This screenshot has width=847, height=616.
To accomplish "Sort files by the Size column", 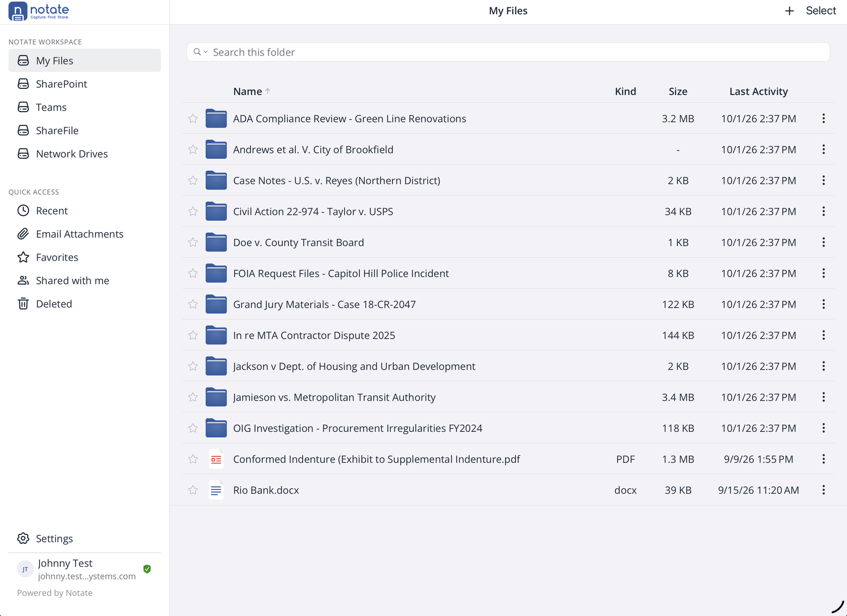I will pyautogui.click(x=678, y=92).
